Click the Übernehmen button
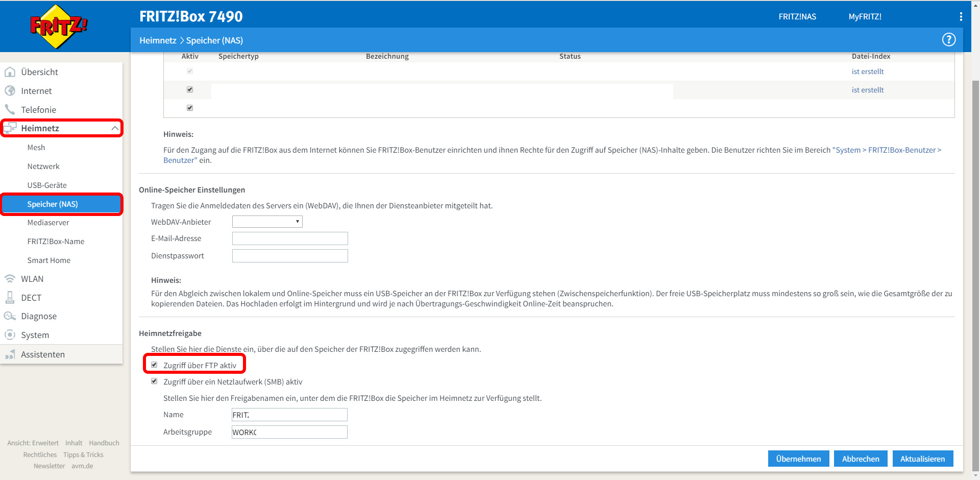The height and width of the screenshot is (480, 980). click(x=798, y=459)
